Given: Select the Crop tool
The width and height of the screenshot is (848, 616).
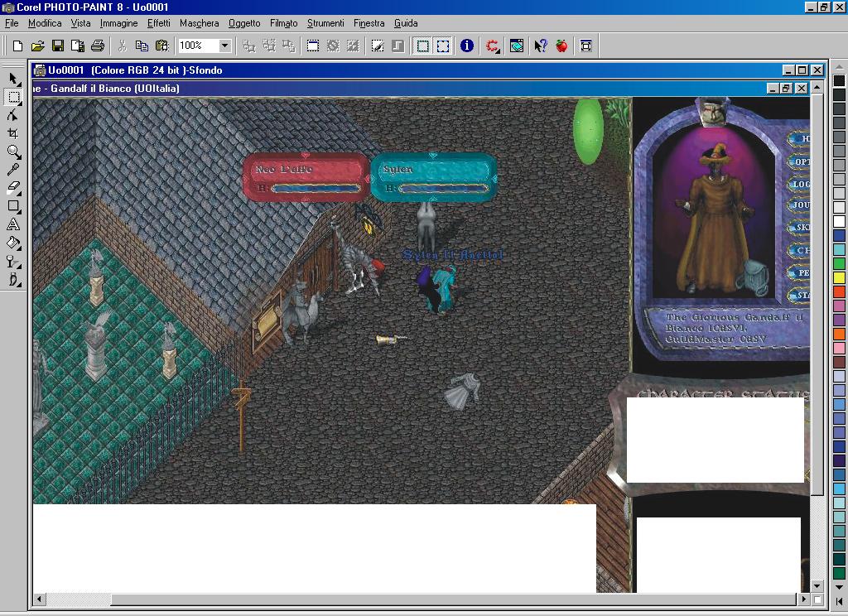Looking at the screenshot, I should click(x=13, y=133).
